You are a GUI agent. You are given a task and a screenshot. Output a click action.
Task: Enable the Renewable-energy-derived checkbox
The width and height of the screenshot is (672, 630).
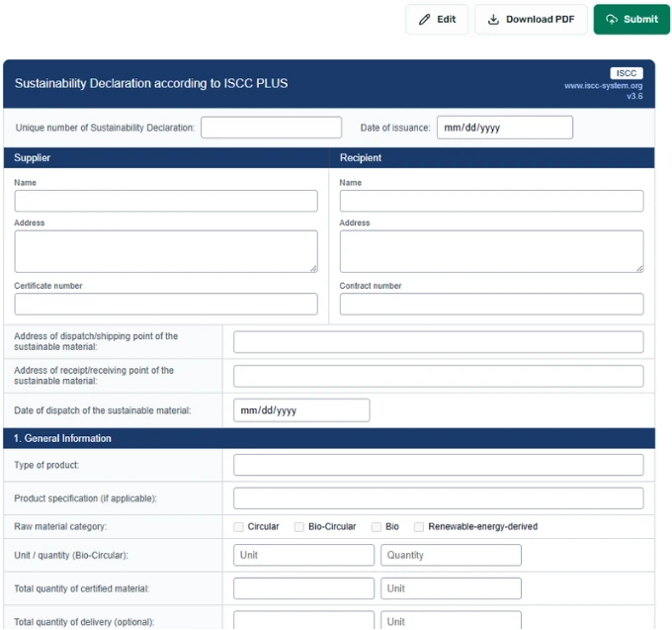pyautogui.click(x=419, y=526)
